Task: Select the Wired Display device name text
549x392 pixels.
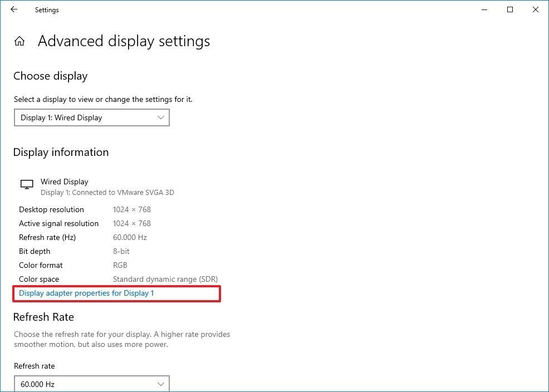Action: pyautogui.click(x=64, y=182)
